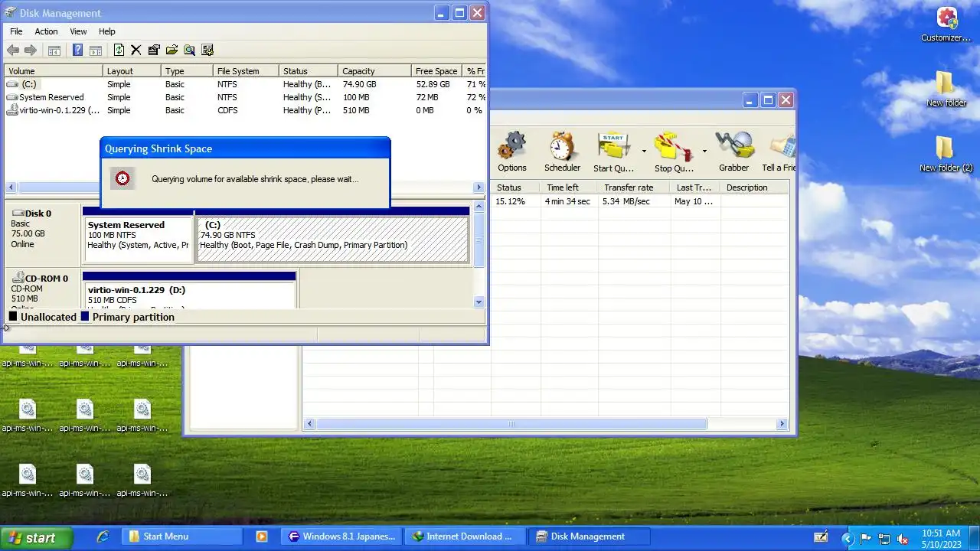Click the Start button
980x551 pixels.
36,537
